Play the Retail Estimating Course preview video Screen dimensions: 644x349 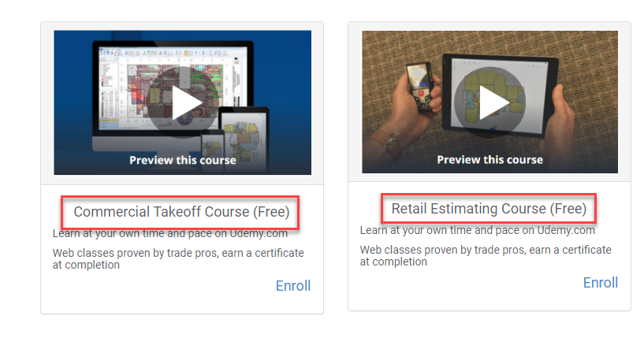click(x=490, y=102)
